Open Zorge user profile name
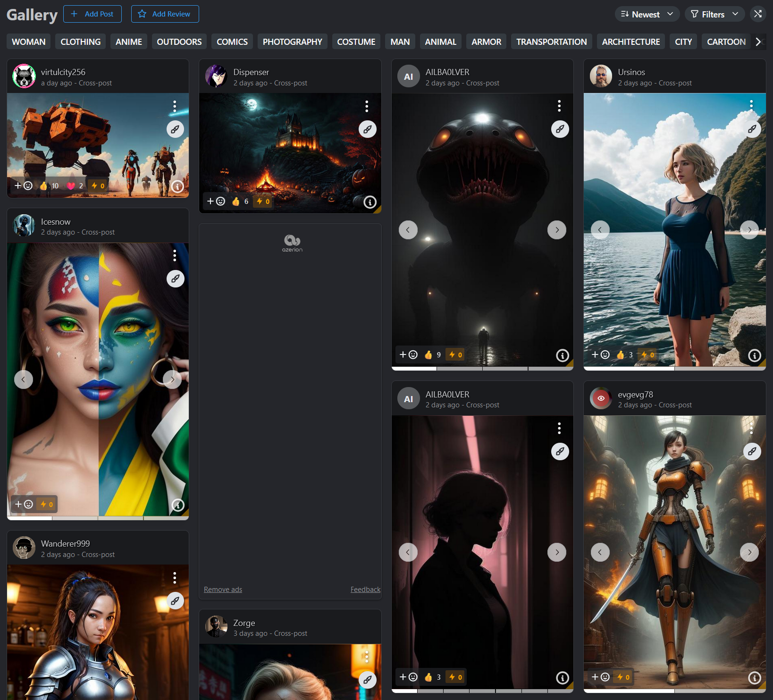The height and width of the screenshot is (700, 773). 244,623
